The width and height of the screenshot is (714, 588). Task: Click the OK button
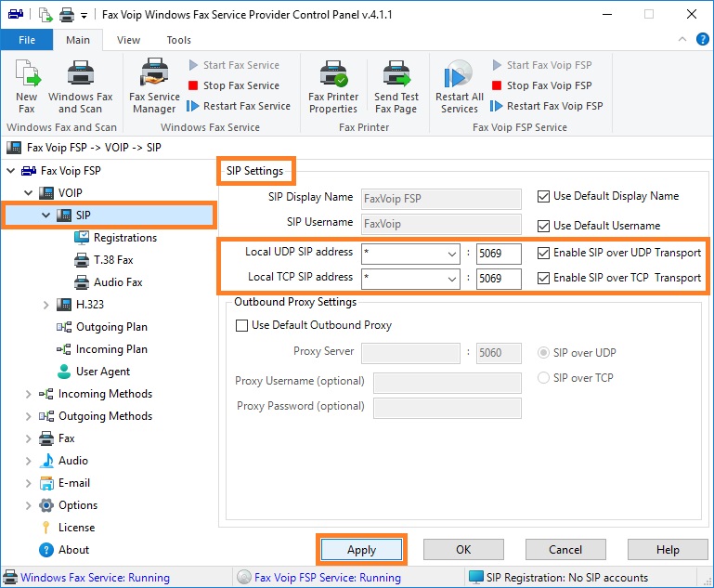(463, 550)
